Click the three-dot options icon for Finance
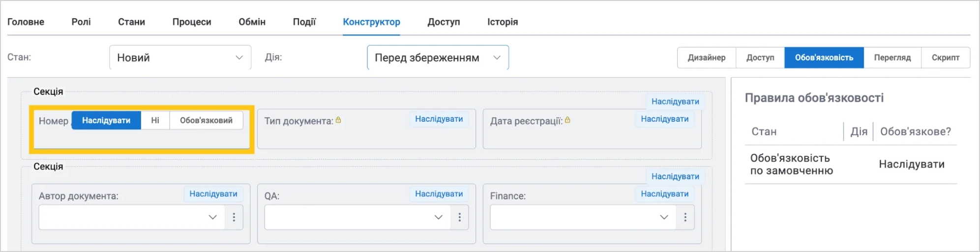 685,217
